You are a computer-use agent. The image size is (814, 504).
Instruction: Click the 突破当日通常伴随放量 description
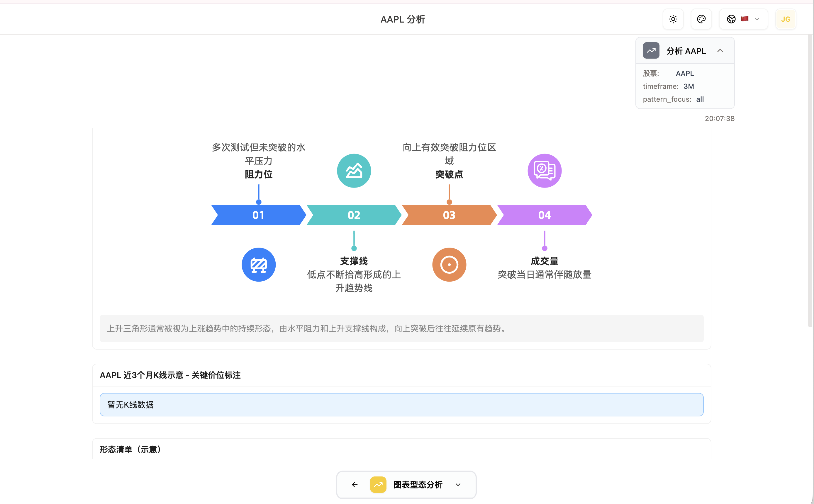coord(544,275)
